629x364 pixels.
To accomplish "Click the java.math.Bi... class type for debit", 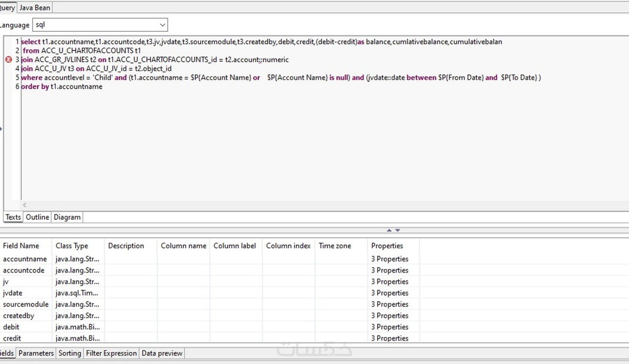I will [77, 327].
